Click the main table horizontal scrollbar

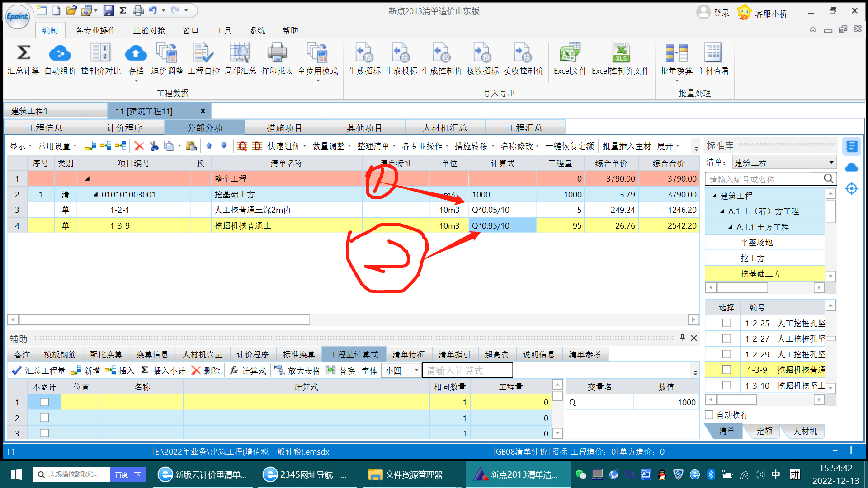coord(165,320)
